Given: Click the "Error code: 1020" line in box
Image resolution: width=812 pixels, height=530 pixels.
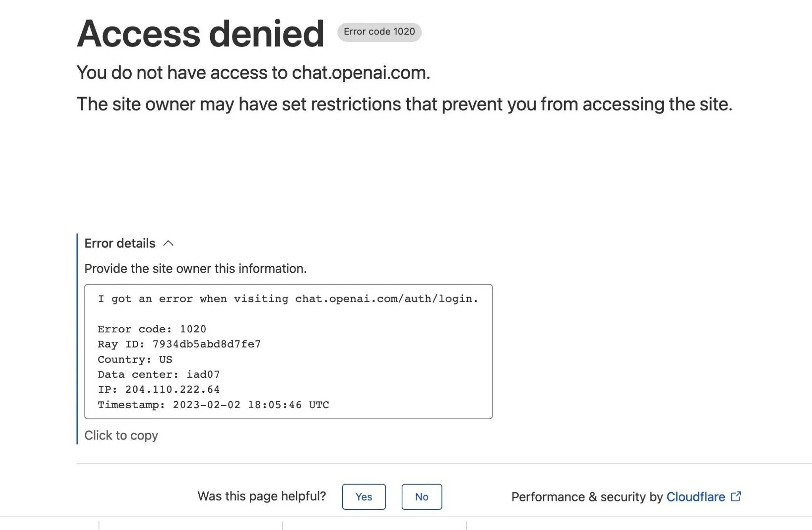Looking at the screenshot, I should 152,329.
